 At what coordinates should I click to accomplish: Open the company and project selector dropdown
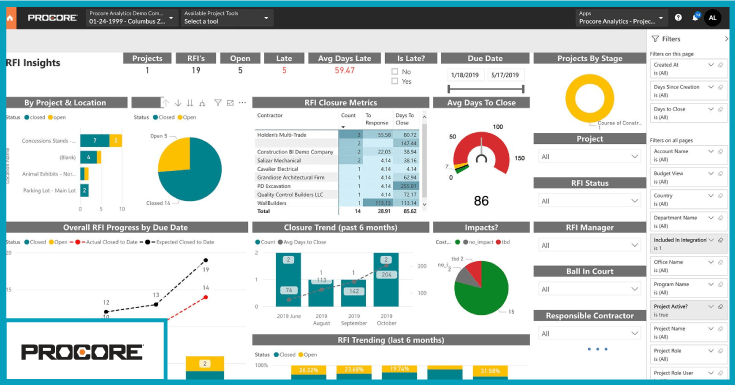click(x=132, y=18)
